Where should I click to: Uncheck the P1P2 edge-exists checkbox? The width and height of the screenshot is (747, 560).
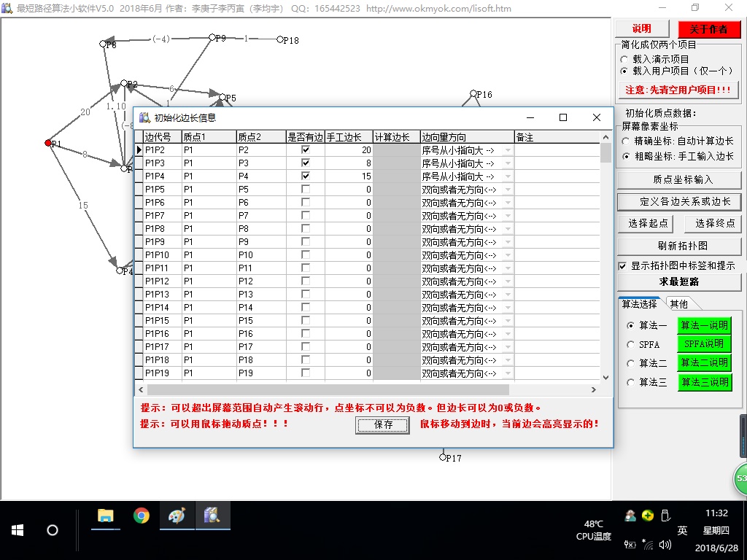pyautogui.click(x=306, y=149)
